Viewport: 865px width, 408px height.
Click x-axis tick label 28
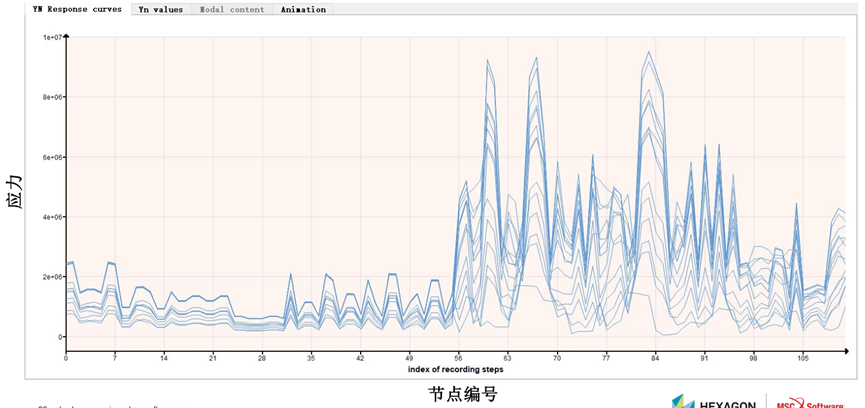click(262, 357)
